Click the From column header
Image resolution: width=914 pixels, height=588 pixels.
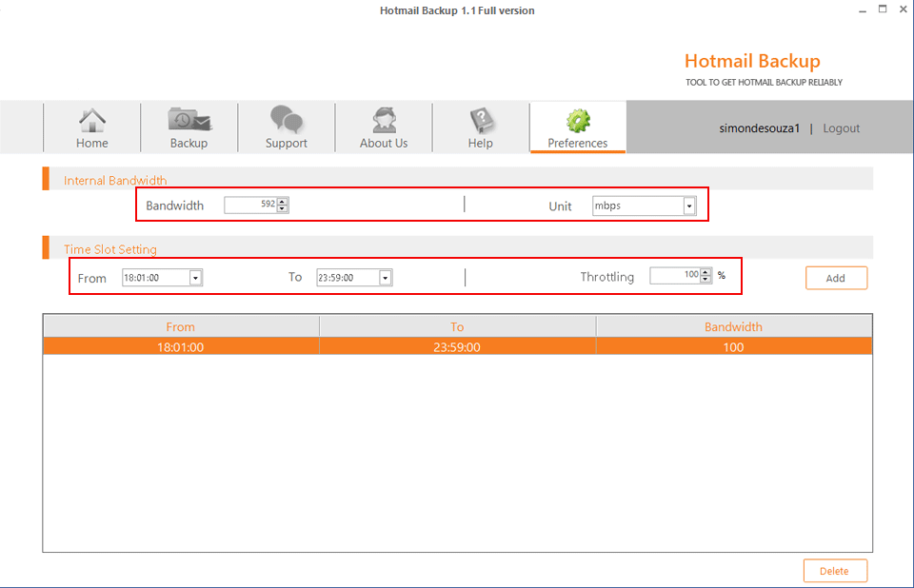181,327
